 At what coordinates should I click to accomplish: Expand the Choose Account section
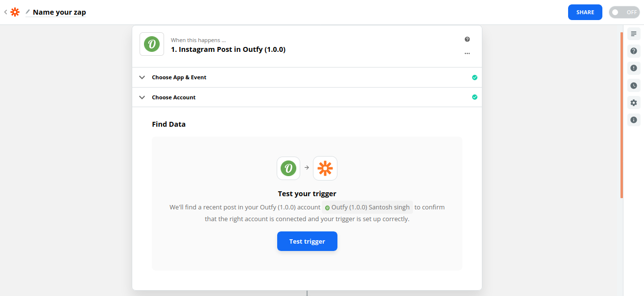307,97
